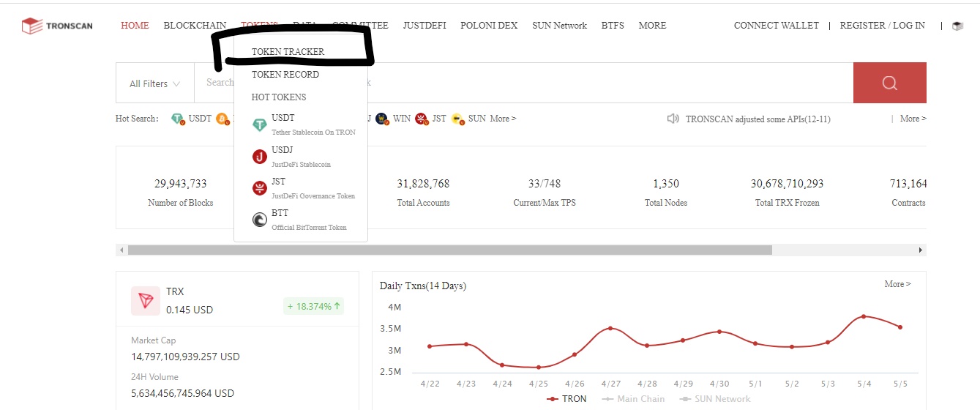Click the BitTorrent BTT icon in the TOKENS dropdown

click(x=260, y=220)
